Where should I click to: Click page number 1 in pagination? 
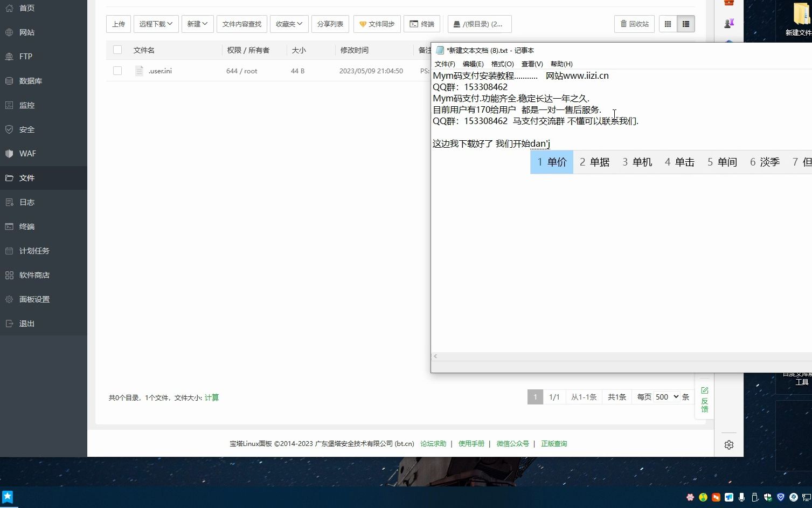535,397
